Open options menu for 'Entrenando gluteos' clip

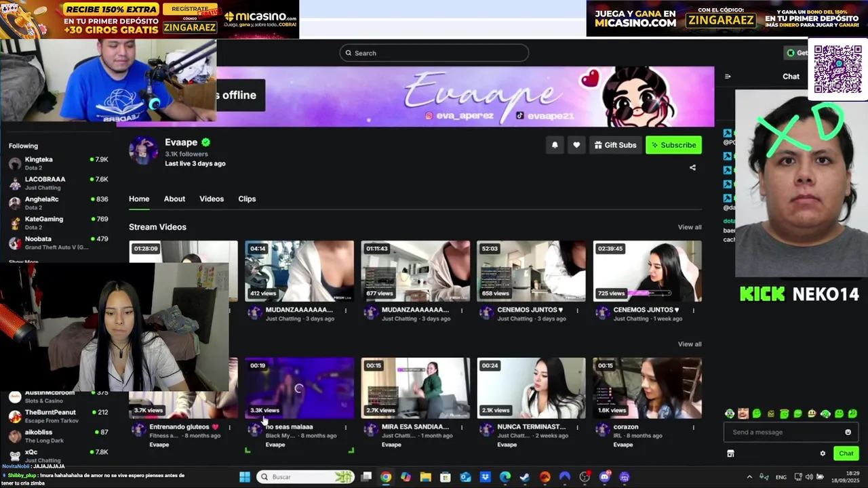(230, 427)
